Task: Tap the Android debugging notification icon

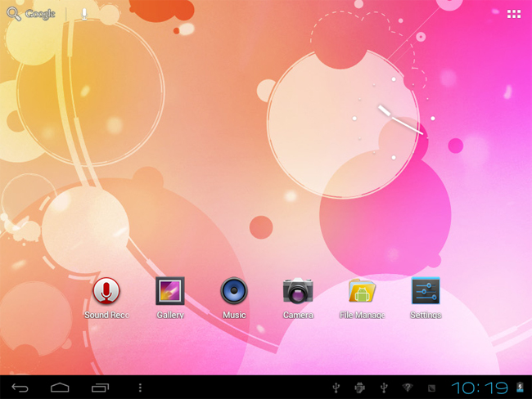Action: pyautogui.click(x=359, y=388)
